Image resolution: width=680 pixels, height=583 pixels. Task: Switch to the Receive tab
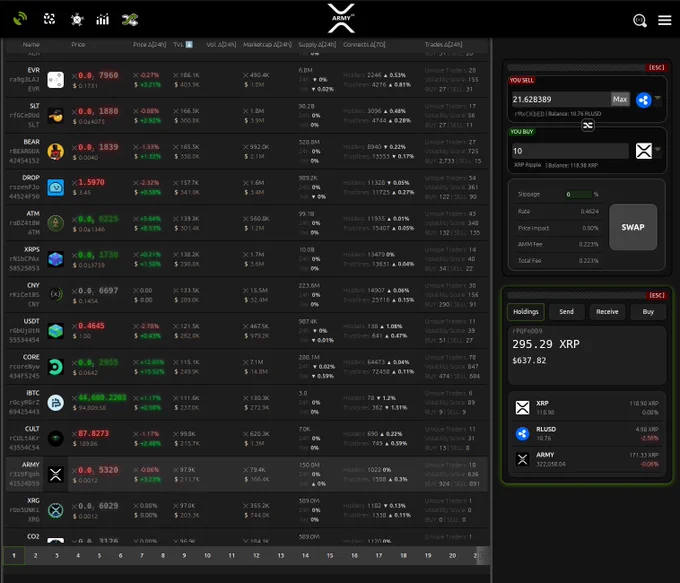pyautogui.click(x=607, y=312)
